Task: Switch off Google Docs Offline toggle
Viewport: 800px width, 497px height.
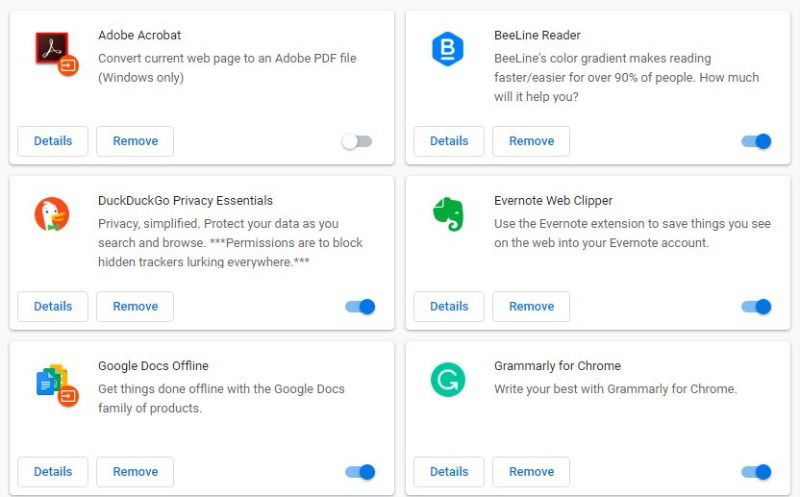Action: tap(360, 472)
